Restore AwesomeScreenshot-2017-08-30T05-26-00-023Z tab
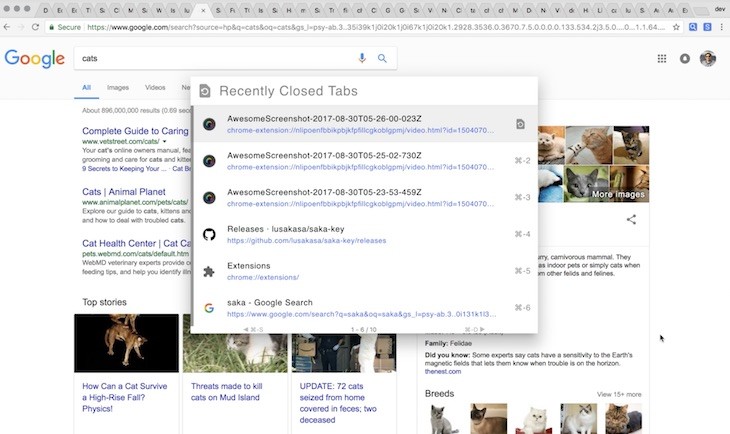Image resolution: width=730 pixels, height=434 pixels. pyautogui.click(x=365, y=124)
